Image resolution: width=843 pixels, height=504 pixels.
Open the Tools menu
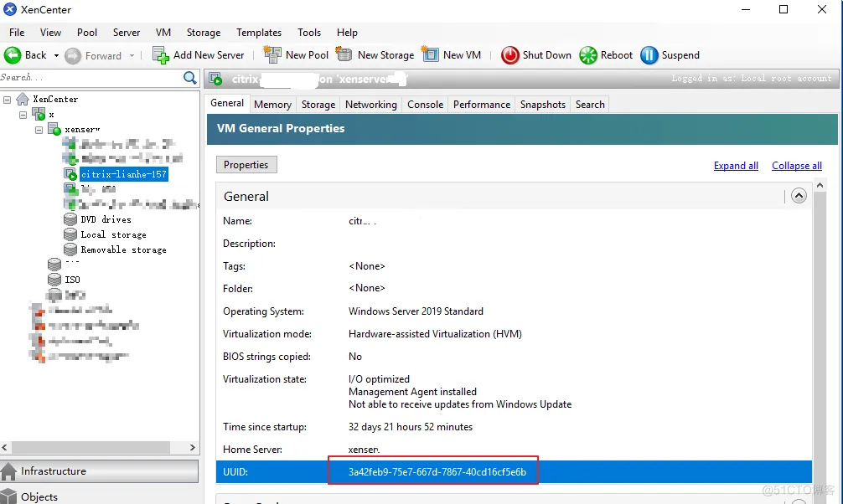coord(309,33)
